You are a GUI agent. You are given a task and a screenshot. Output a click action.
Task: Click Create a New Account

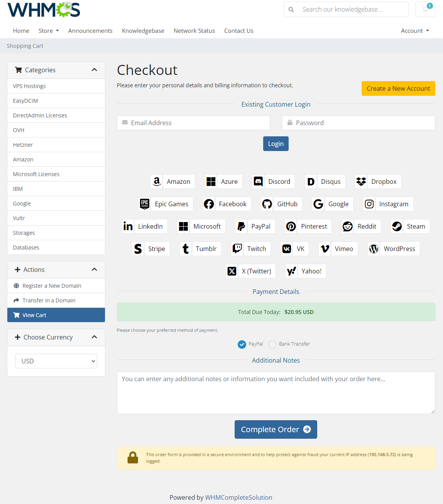tap(398, 88)
